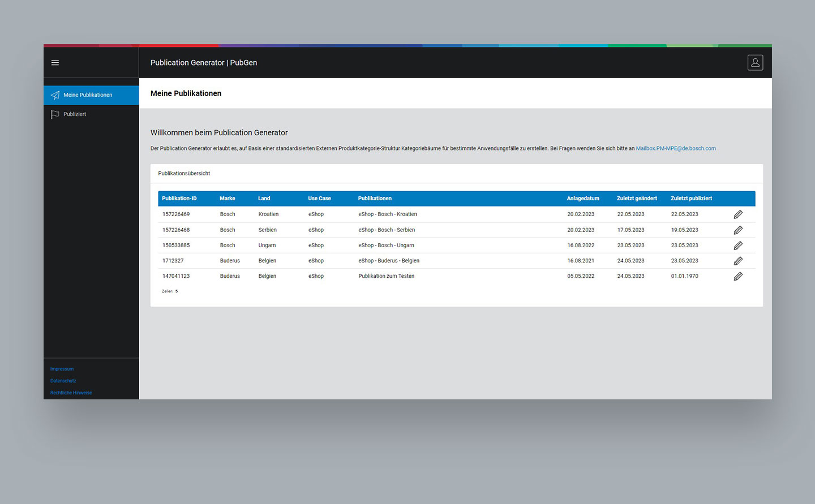Image resolution: width=815 pixels, height=504 pixels.
Task: Open the hamburger menu in the sidebar
Action: [x=55, y=63]
